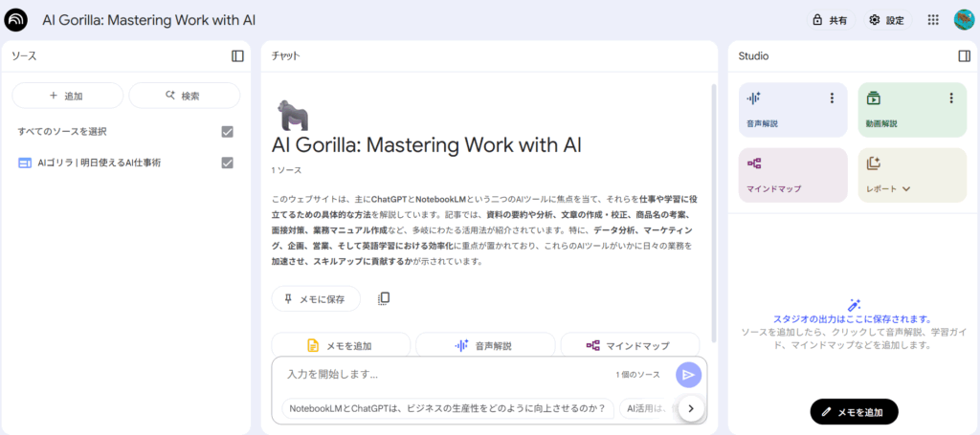This screenshot has height=435, width=980.
Task: Click the 1ソース text below title
Action: click(x=286, y=170)
